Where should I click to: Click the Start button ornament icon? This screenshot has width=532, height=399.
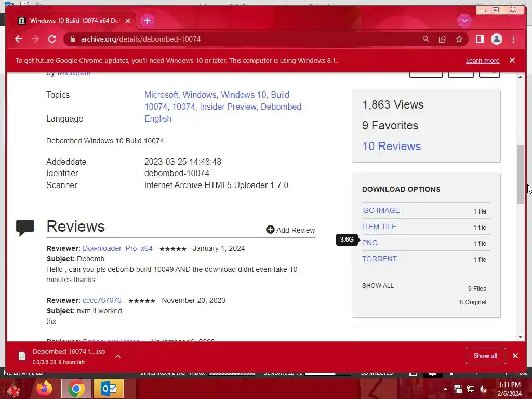14,389
